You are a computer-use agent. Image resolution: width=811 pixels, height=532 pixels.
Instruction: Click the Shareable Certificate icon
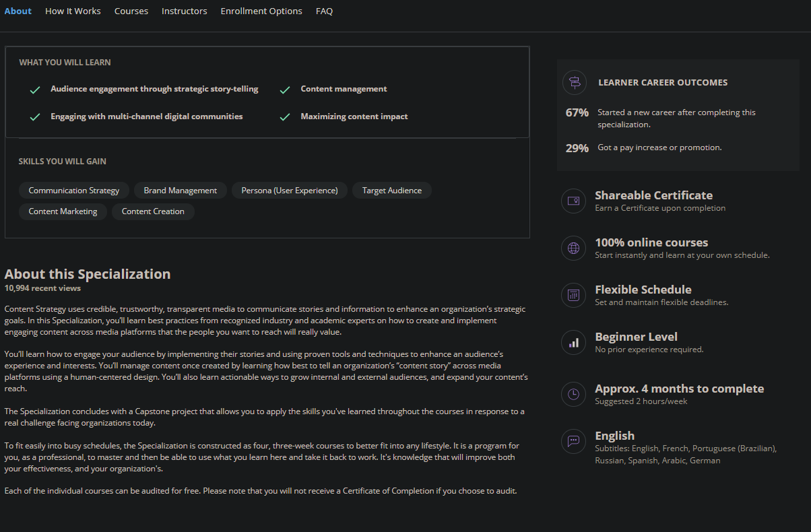(574, 201)
